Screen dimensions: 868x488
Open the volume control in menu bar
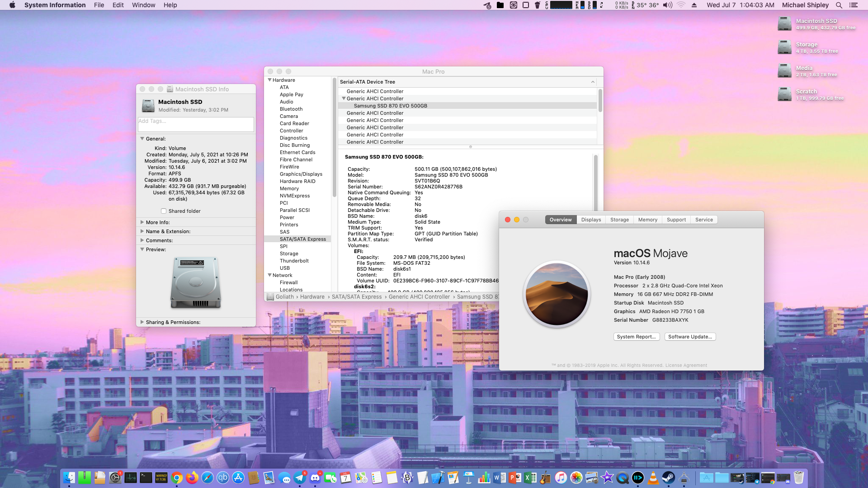point(668,5)
